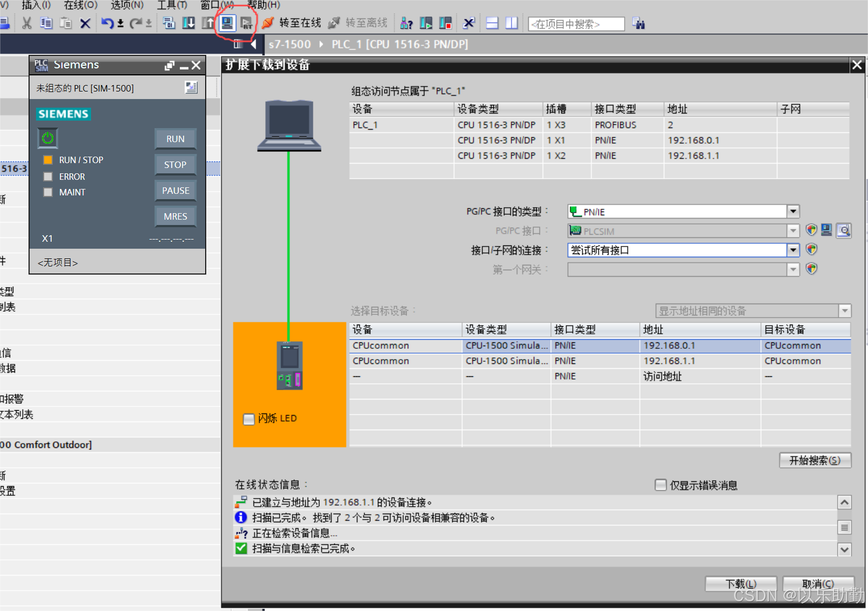The image size is (868, 611).
Task: Toggle the 闪烁 LED checkbox
Action: (x=249, y=419)
